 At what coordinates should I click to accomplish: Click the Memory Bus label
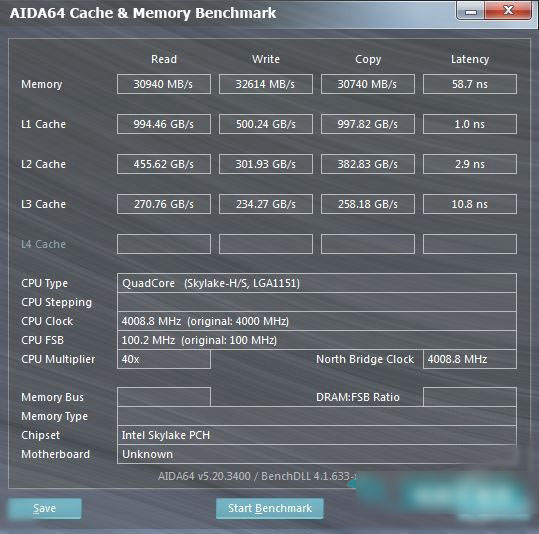click(x=52, y=397)
